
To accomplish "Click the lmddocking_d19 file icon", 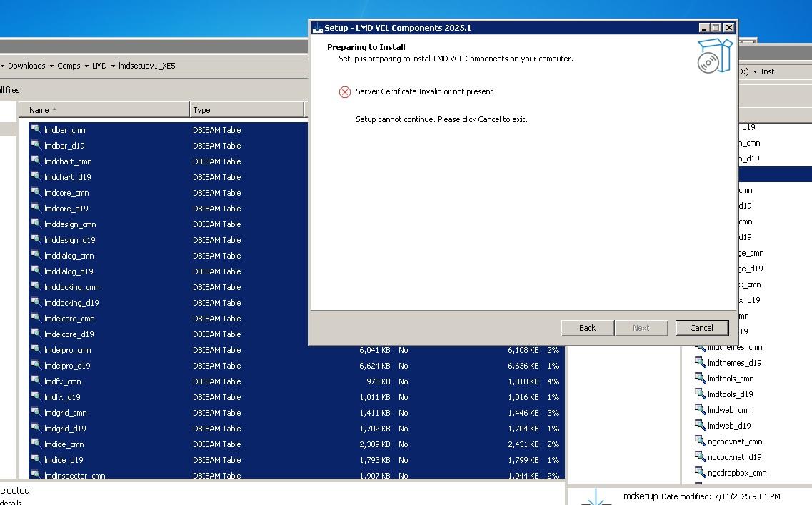I will pos(36,302).
